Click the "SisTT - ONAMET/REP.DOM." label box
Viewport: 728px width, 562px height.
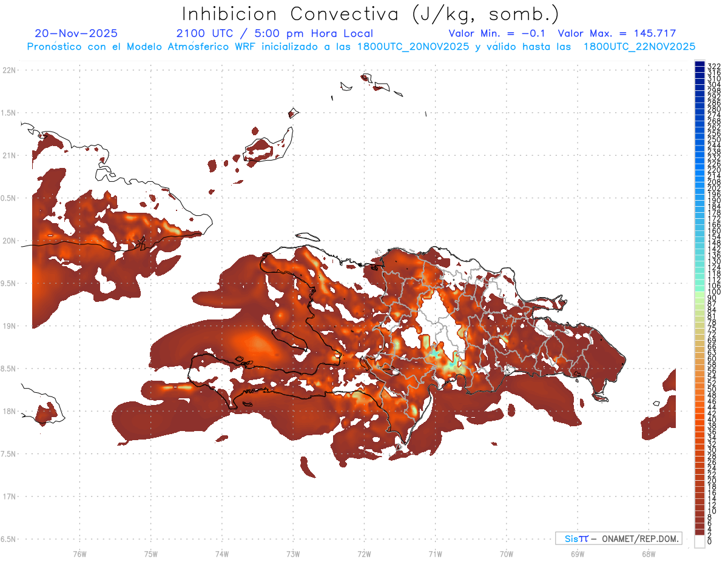618,538
